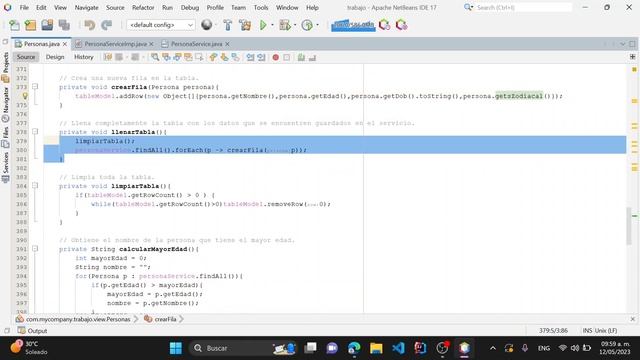
Task: Collapse the calcularMayorEdad method fold
Action: (x=35, y=249)
